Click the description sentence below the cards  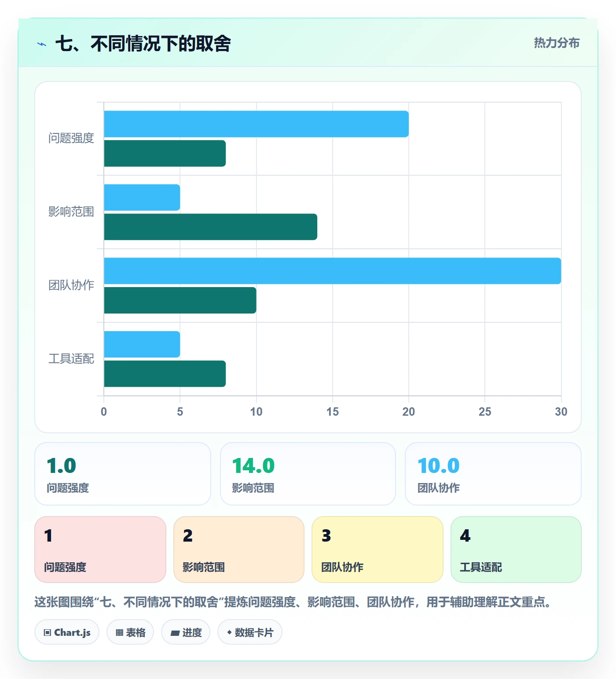tap(293, 602)
